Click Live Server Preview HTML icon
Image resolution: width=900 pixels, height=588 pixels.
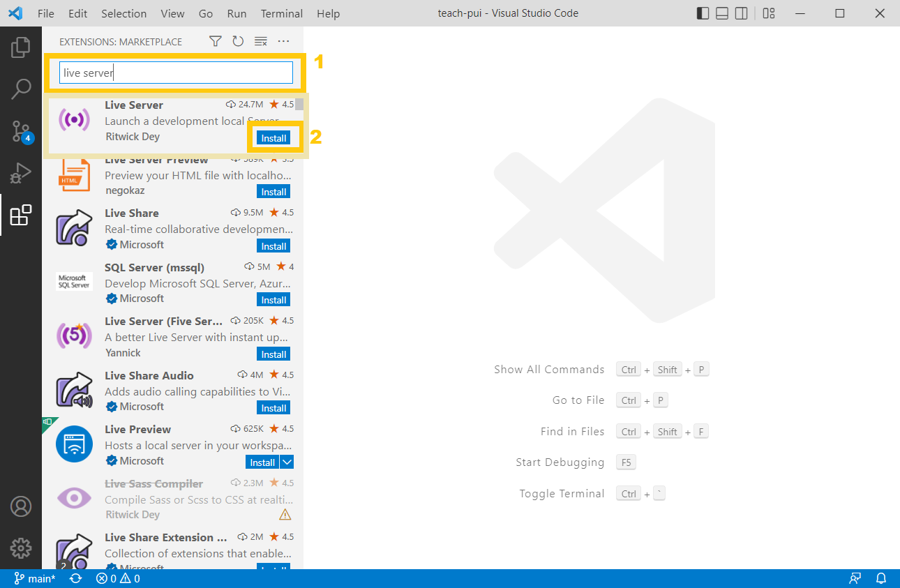(74, 174)
